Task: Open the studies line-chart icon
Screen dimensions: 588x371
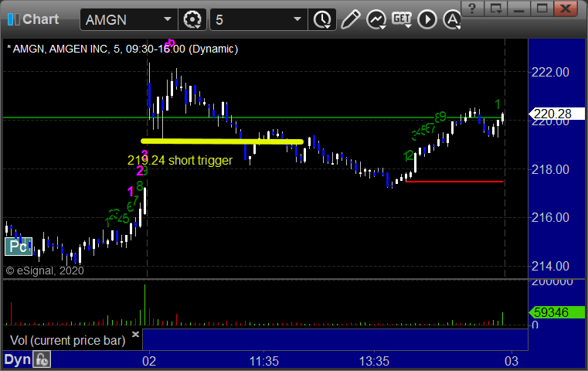Action: point(376,19)
